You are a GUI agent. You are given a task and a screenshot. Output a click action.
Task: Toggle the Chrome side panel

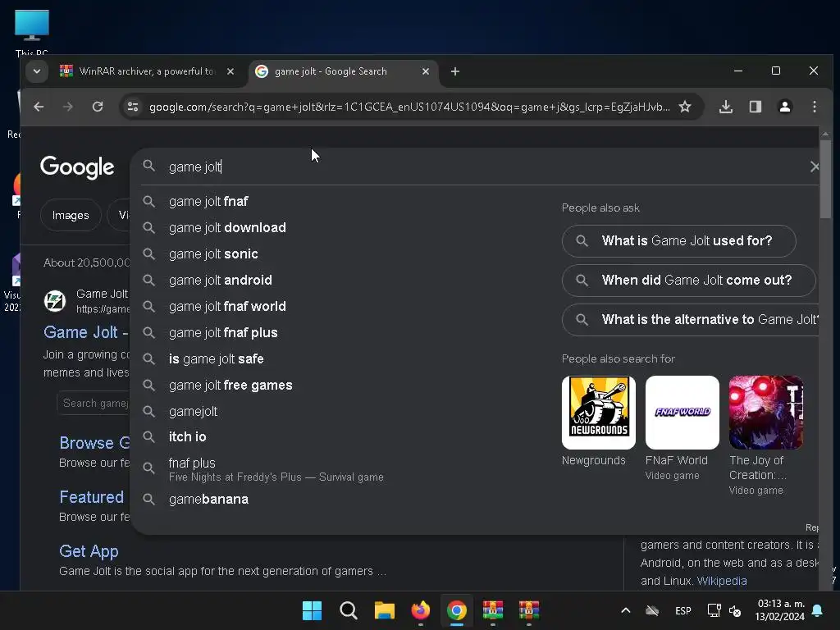click(756, 107)
